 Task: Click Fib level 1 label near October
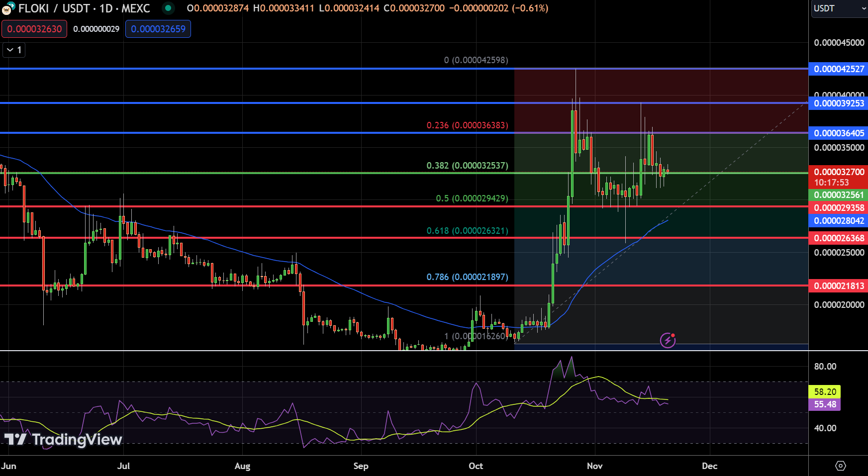click(476, 336)
